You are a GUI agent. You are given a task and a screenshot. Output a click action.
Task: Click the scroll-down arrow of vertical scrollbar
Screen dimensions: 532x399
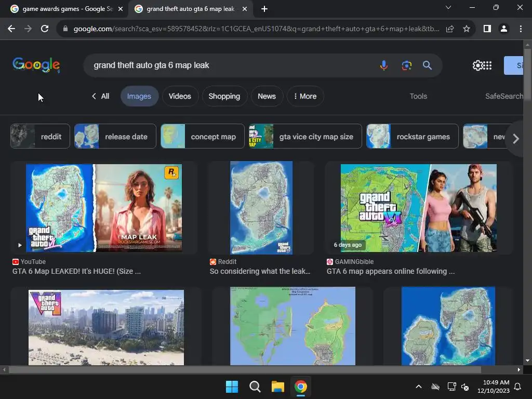pyautogui.click(x=527, y=361)
